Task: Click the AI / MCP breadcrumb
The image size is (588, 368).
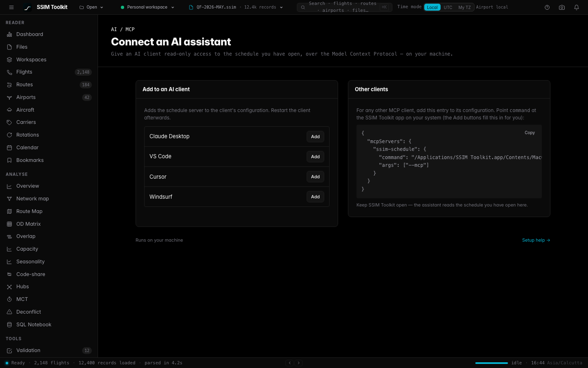Action: [123, 29]
